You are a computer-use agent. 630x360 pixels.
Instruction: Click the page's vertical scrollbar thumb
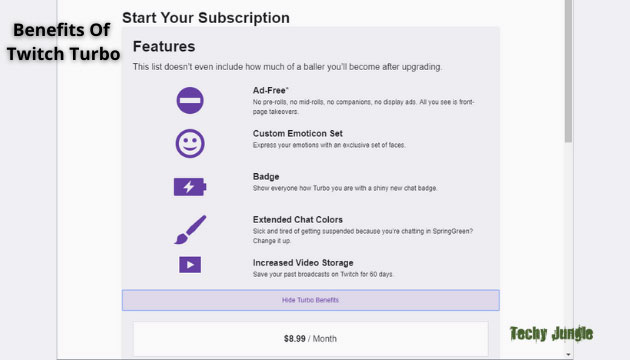pyautogui.click(x=568, y=71)
